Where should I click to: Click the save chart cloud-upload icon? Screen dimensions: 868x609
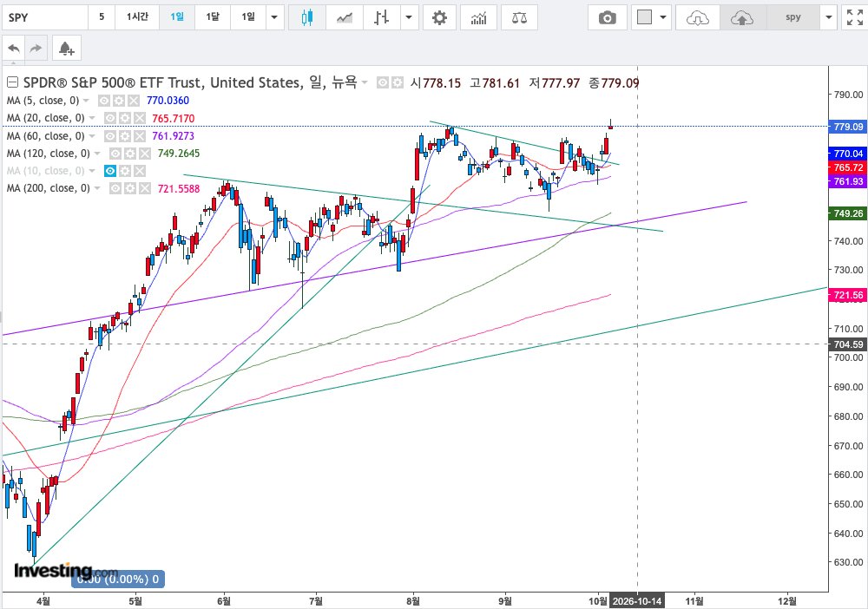[742, 17]
